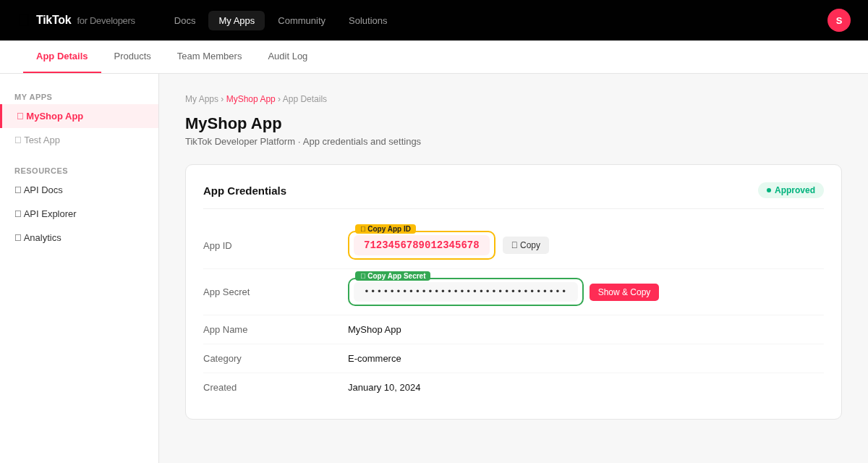Screen dimensions: 868x463
Task: Click the App Secret row label
Action: pyautogui.click(x=226, y=292)
